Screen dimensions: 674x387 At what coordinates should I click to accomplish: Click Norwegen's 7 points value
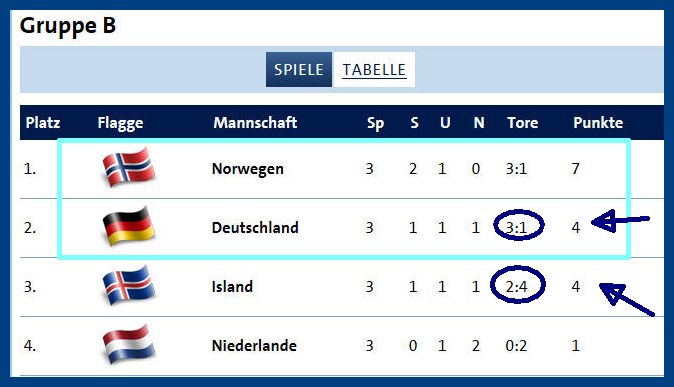(576, 169)
